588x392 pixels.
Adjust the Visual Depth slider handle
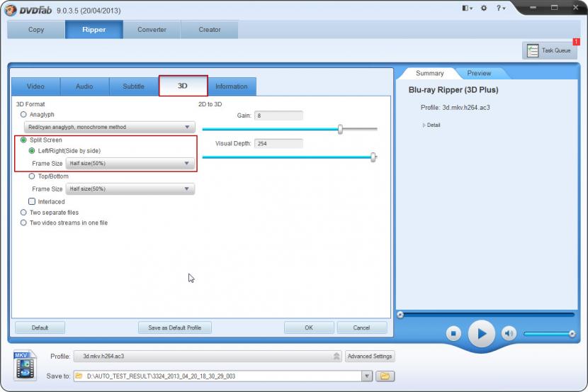pos(373,157)
